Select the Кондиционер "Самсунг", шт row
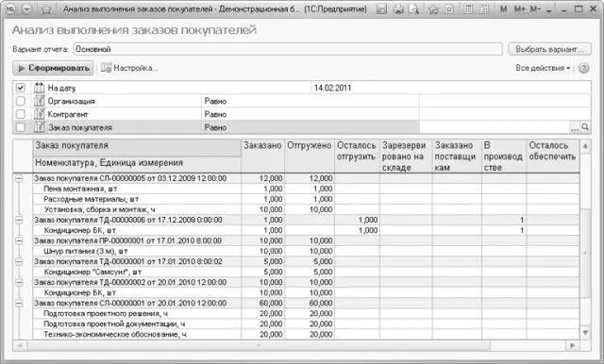Image resolution: width=604 pixels, height=364 pixels. pyautogui.click(x=306, y=272)
